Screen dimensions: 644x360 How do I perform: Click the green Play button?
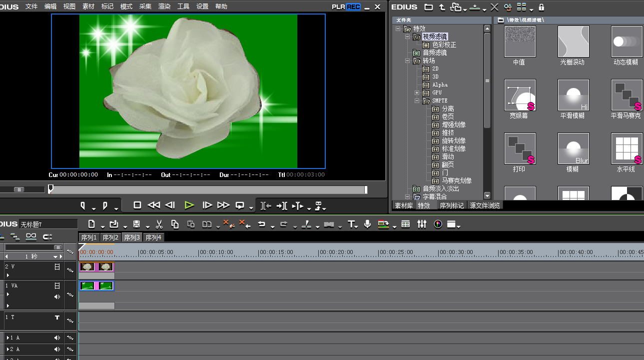[189, 205]
